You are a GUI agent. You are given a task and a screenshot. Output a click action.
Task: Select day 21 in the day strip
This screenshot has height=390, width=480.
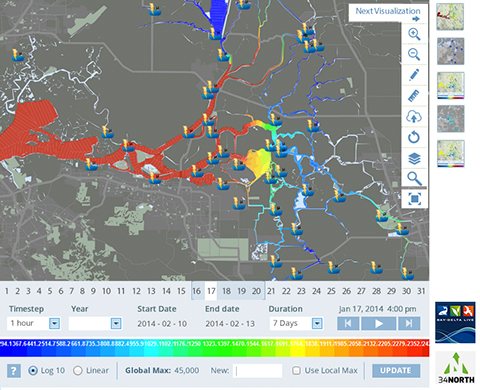coord(271,291)
